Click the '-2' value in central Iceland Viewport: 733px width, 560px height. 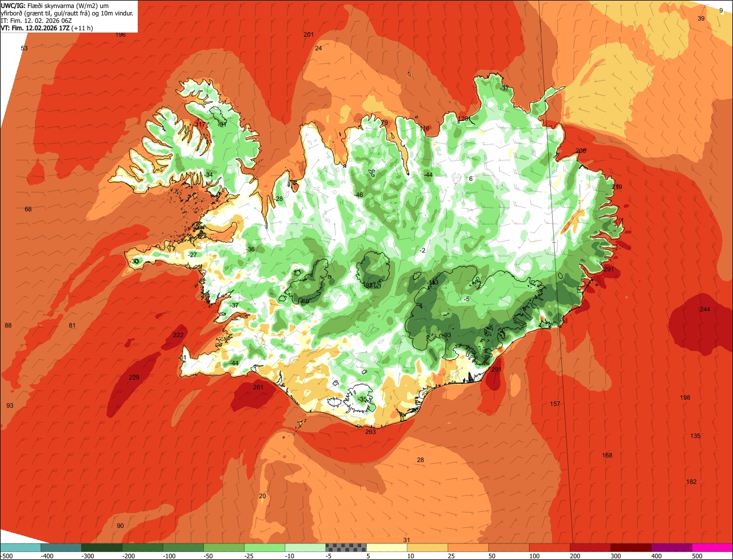click(x=423, y=251)
